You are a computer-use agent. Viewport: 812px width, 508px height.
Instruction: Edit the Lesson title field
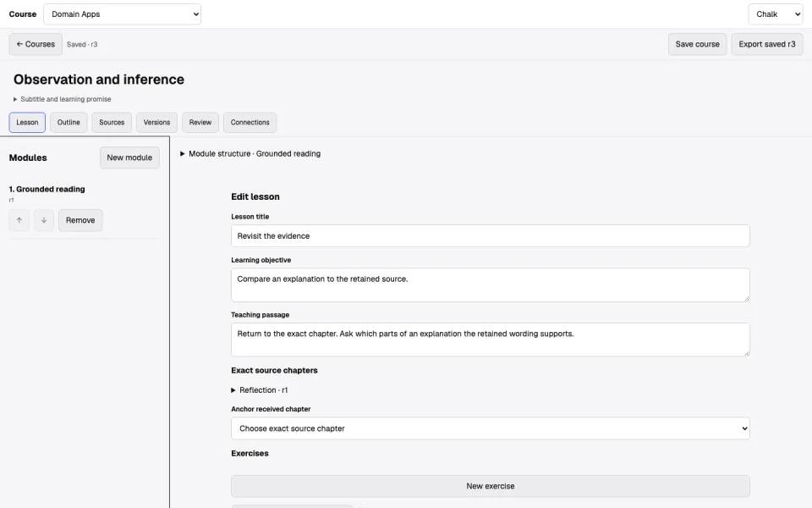click(490, 236)
